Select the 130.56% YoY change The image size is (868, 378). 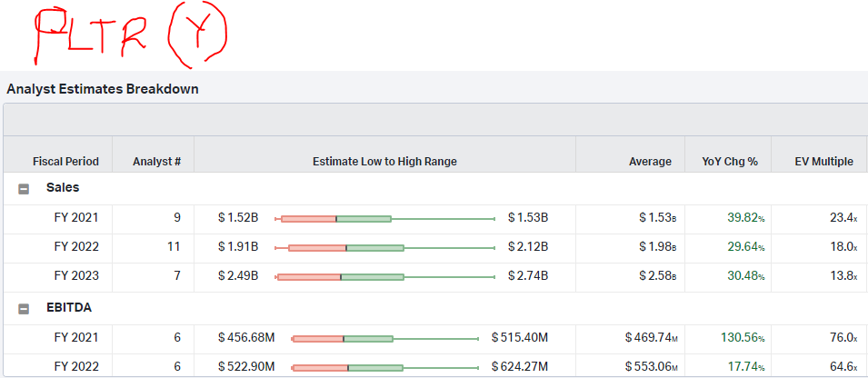743,337
